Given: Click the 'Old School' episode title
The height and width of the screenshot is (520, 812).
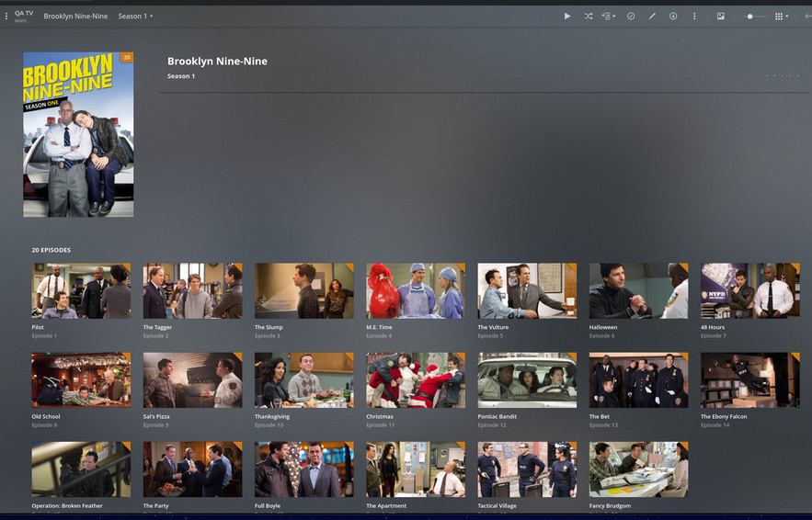Looking at the screenshot, I should coord(46,416).
